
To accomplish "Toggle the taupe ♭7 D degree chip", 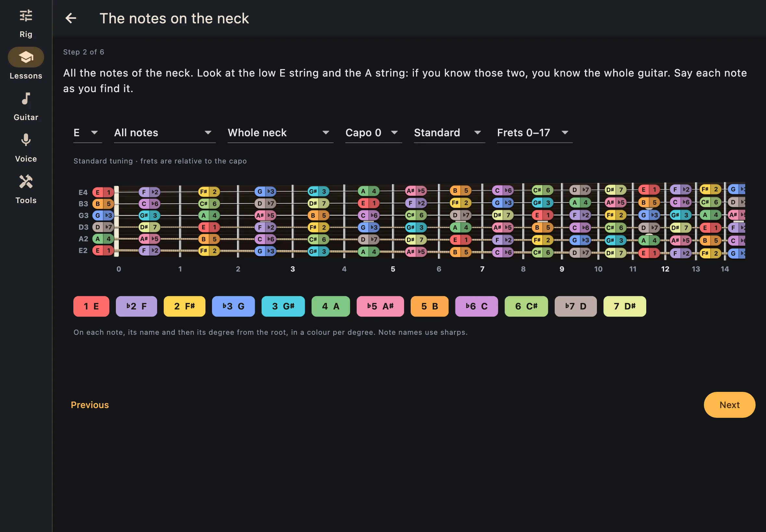I will [x=575, y=306].
